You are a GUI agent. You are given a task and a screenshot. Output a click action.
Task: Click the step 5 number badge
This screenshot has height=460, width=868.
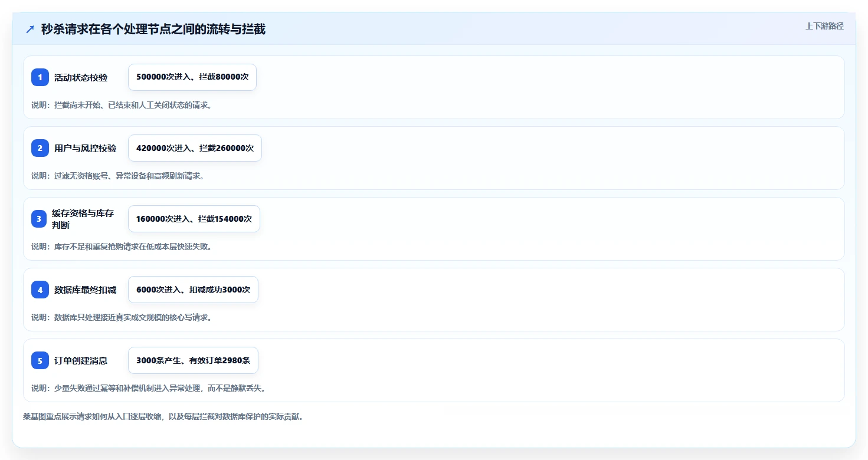point(40,360)
